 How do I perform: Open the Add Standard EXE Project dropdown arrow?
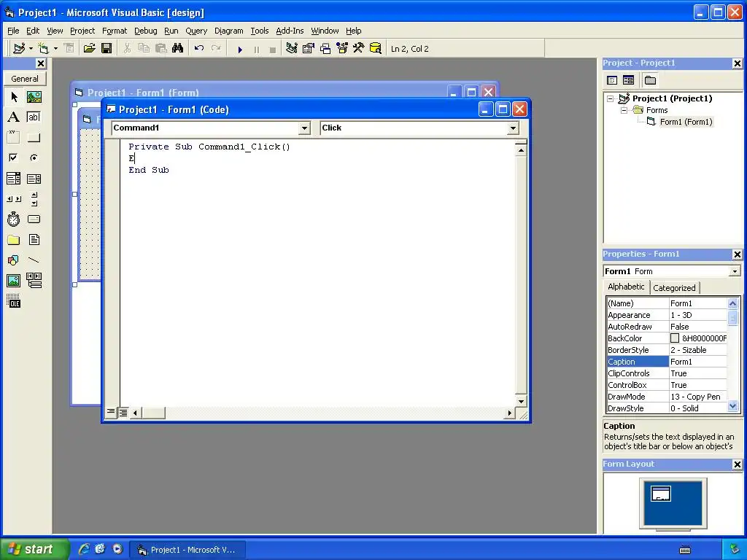pos(31,49)
